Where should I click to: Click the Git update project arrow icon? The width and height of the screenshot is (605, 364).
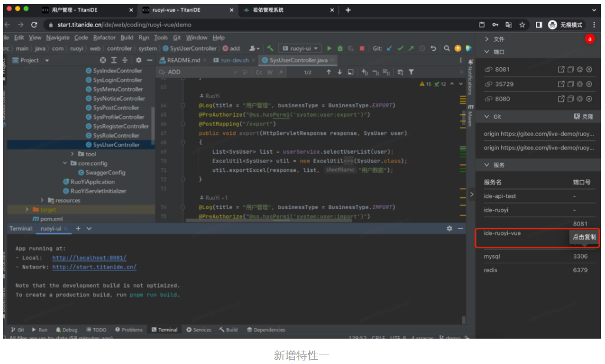pos(389,48)
